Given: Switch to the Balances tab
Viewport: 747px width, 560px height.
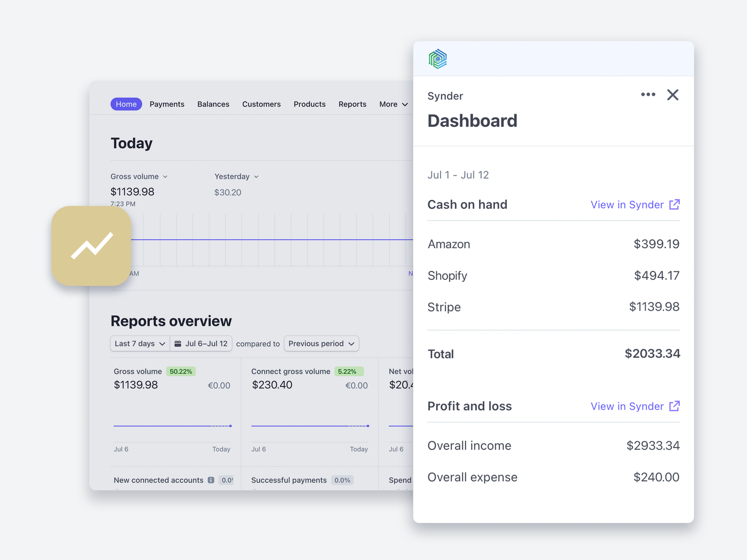Looking at the screenshot, I should [x=213, y=104].
